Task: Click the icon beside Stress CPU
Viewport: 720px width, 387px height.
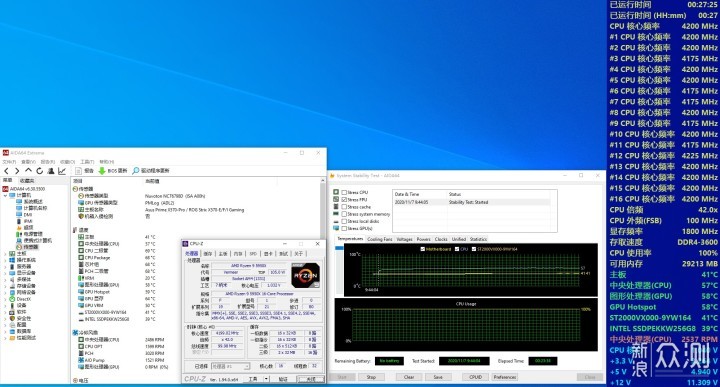Action: coord(336,192)
